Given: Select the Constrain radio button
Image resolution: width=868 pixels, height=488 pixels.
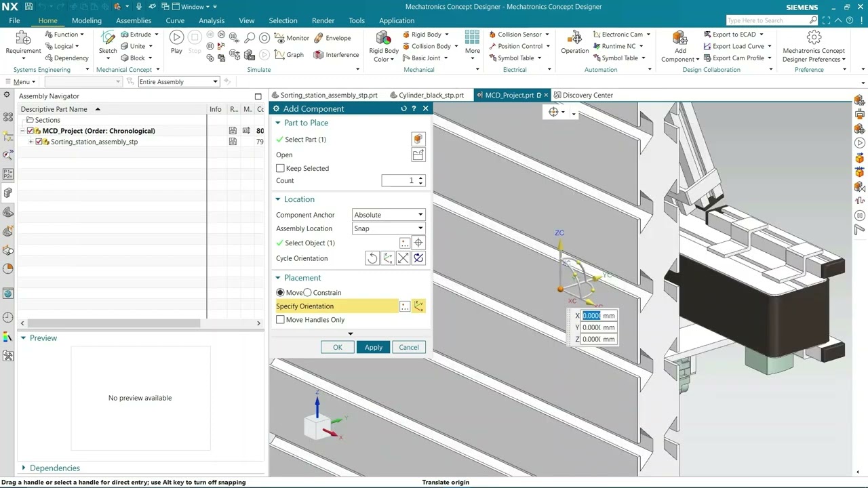Looking at the screenshot, I should pyautogui.click(x=307, y=292).
